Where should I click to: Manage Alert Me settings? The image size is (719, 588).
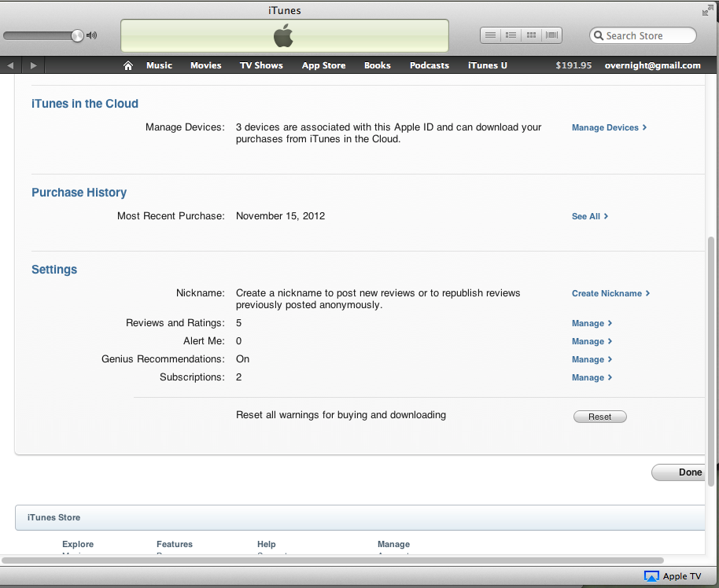tap(592, 341)
